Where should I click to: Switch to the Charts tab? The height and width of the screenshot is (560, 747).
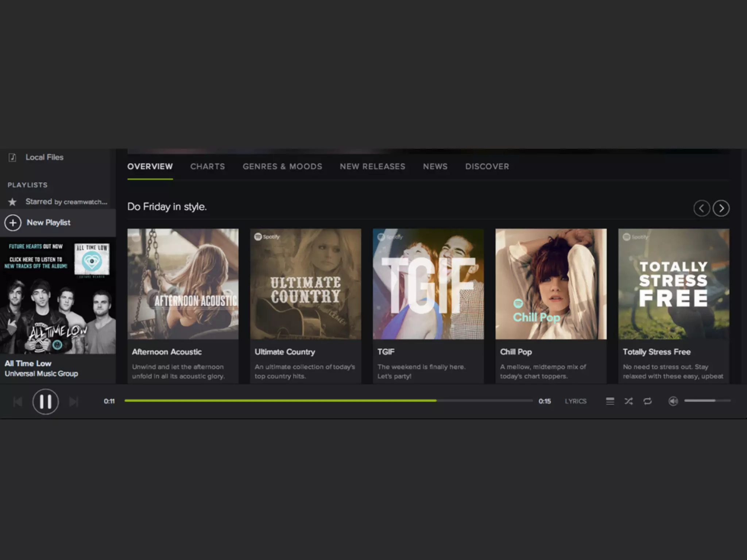(208, 166)
